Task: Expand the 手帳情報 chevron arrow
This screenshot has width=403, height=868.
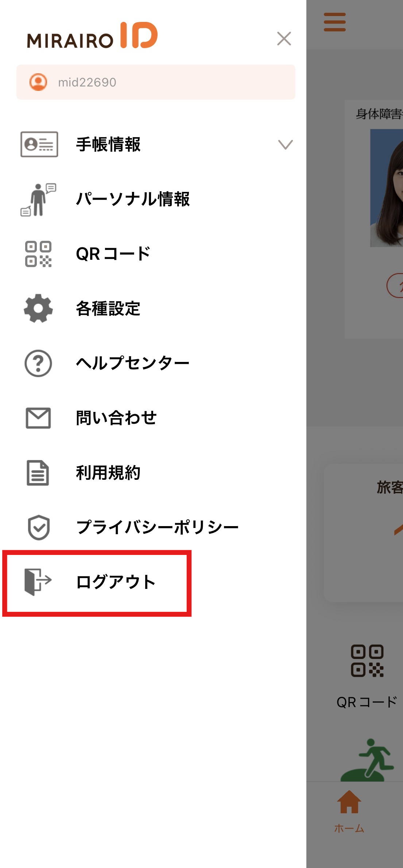Action: (x=285, y=144)
